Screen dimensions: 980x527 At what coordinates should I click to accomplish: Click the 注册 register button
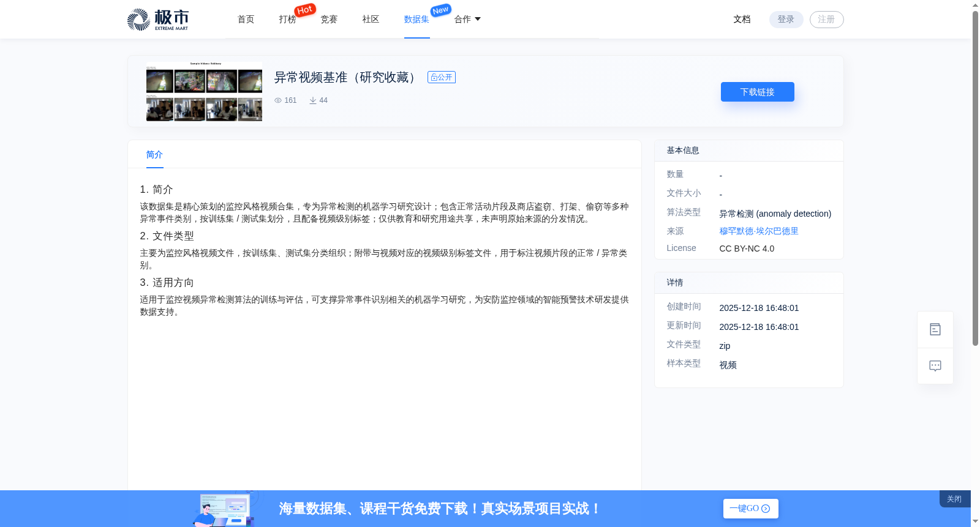pos(826,20)
